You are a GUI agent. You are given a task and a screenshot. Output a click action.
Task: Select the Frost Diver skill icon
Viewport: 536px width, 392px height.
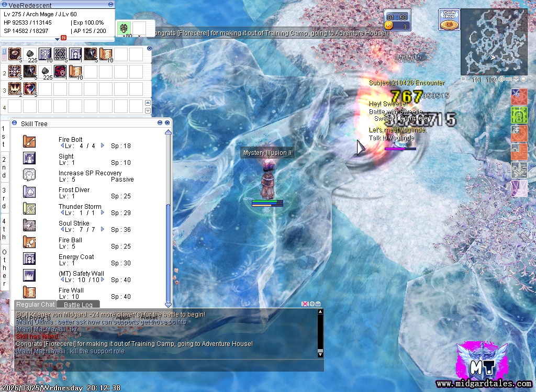click(x=29, y=192)
